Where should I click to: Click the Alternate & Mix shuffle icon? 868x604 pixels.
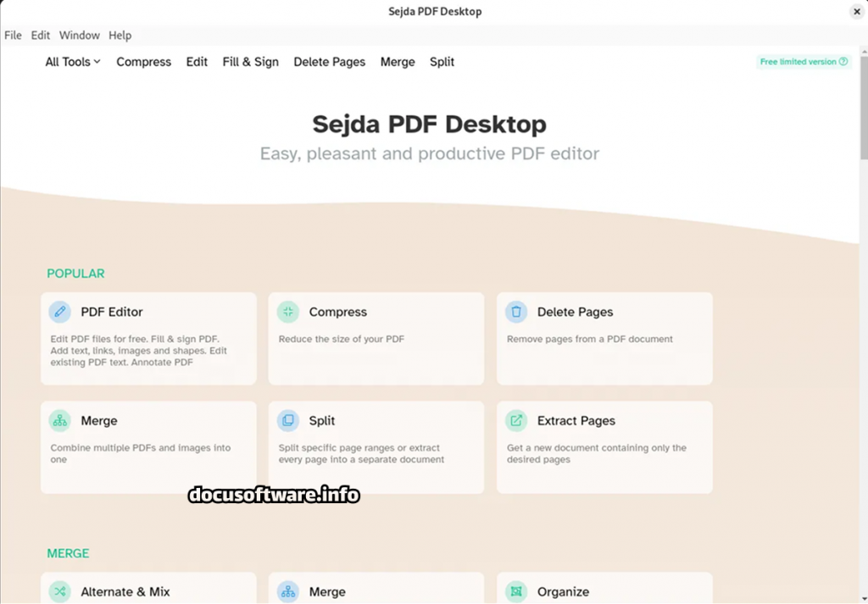pos(59,591)
